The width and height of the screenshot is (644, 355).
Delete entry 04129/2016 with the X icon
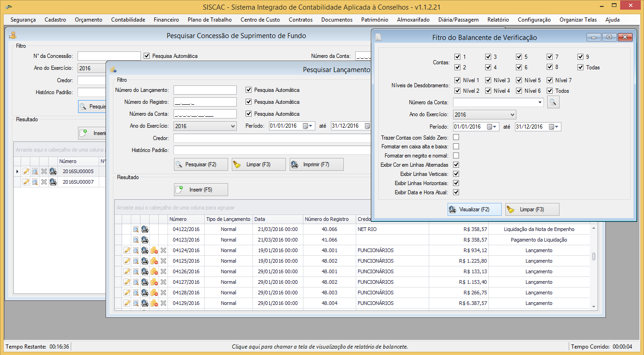(163, 303)
